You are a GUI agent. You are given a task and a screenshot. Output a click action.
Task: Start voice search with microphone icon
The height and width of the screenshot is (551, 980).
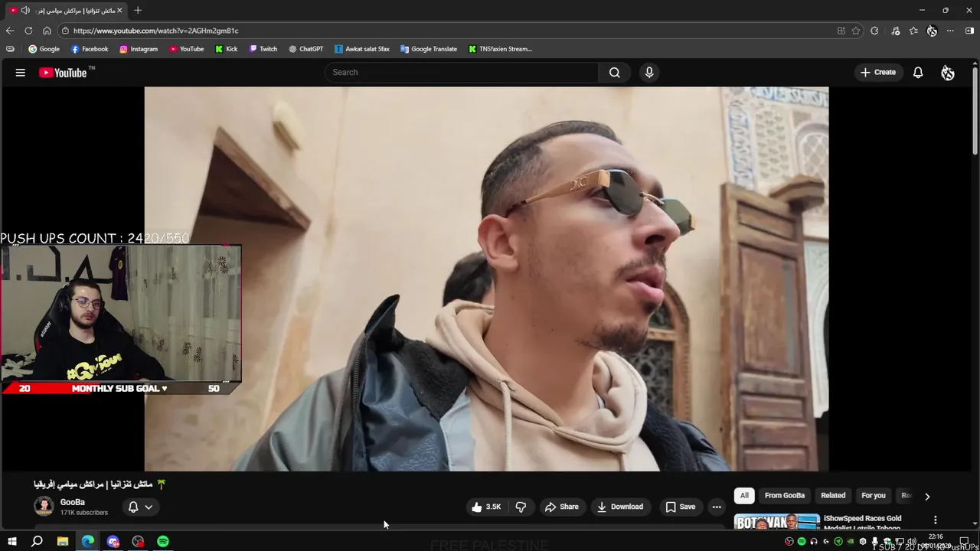(x=649, y=73)
